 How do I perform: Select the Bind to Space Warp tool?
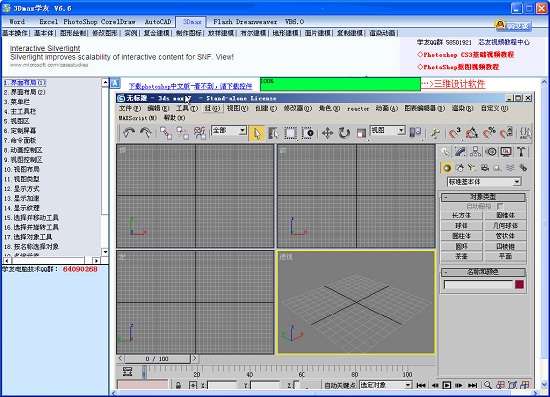[200, 133]
